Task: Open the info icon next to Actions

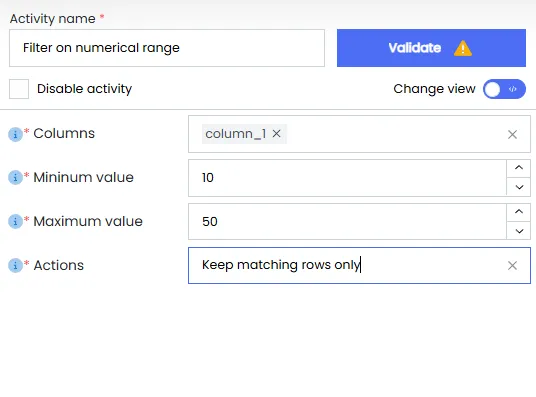Action: tap(15, 265)
